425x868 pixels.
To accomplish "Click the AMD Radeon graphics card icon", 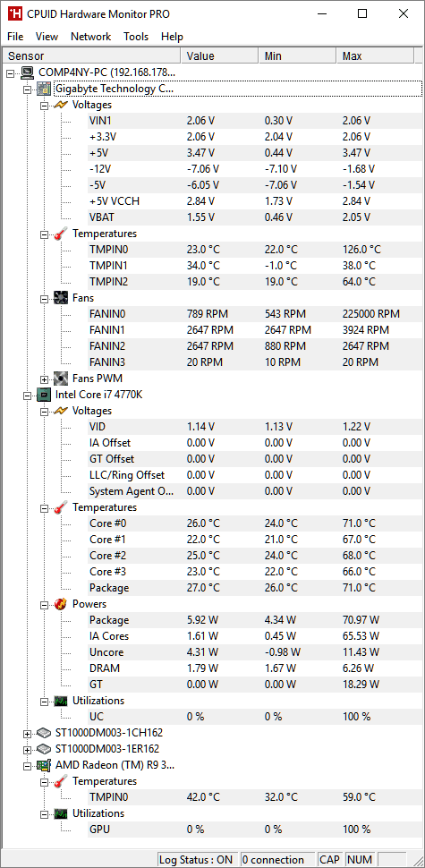I will click(x=44, y=765).
